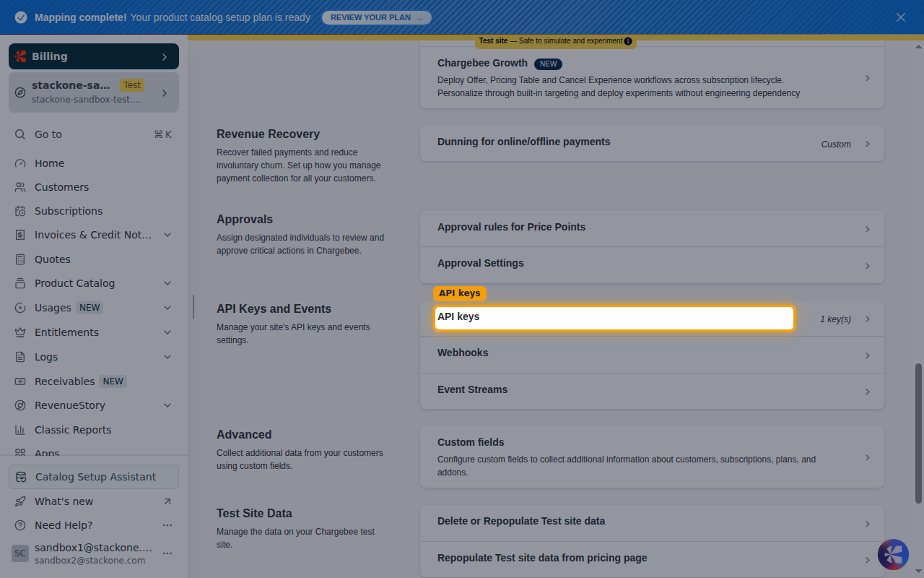Image resolution: width=924 pixels, height=578 pixels.
Task: Click the Classic Reports chart icon
Action: click(20, 430)
